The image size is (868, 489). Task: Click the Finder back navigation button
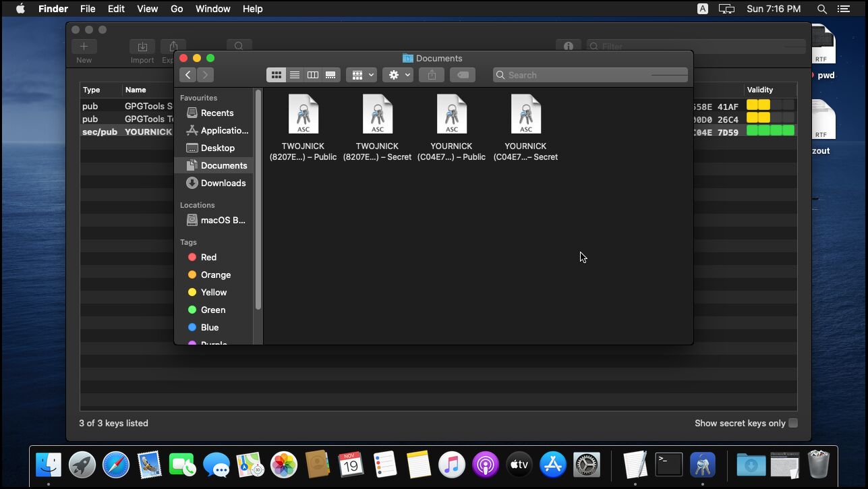click(x=188, y=75)
